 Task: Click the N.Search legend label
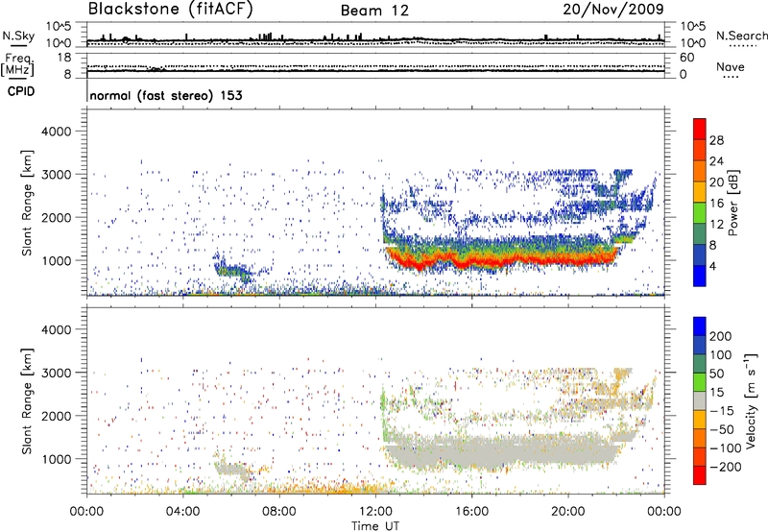741,36
